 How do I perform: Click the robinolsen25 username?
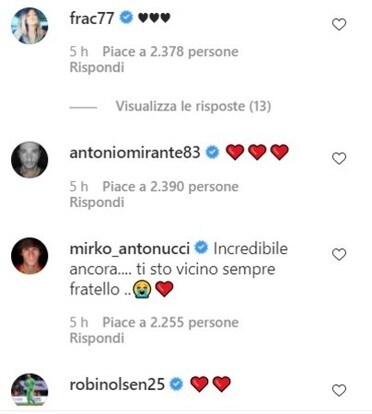tap(117, 384)
